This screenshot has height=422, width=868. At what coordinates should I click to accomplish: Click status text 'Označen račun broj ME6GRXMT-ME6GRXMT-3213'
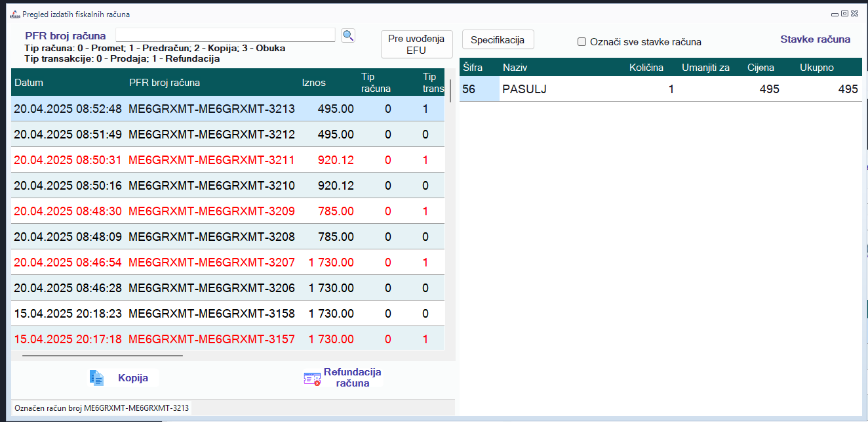click(102, 408)
